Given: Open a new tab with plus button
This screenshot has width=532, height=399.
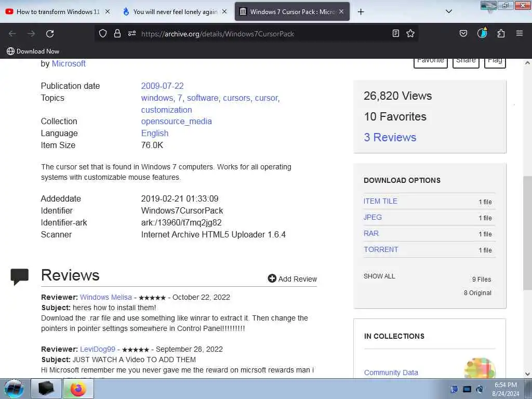Looking at the screenshot, I should click(361, 12).
